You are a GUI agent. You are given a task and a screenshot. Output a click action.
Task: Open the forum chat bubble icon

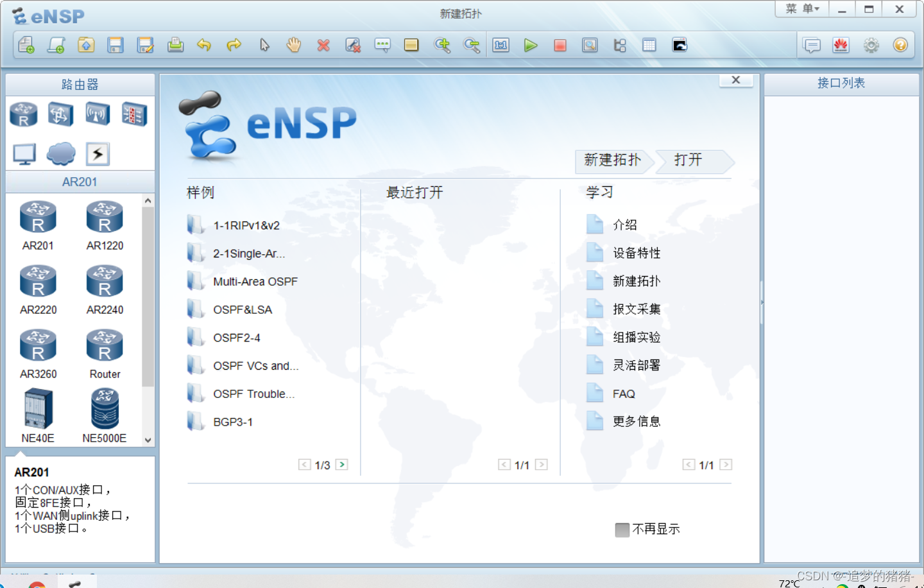812,45
